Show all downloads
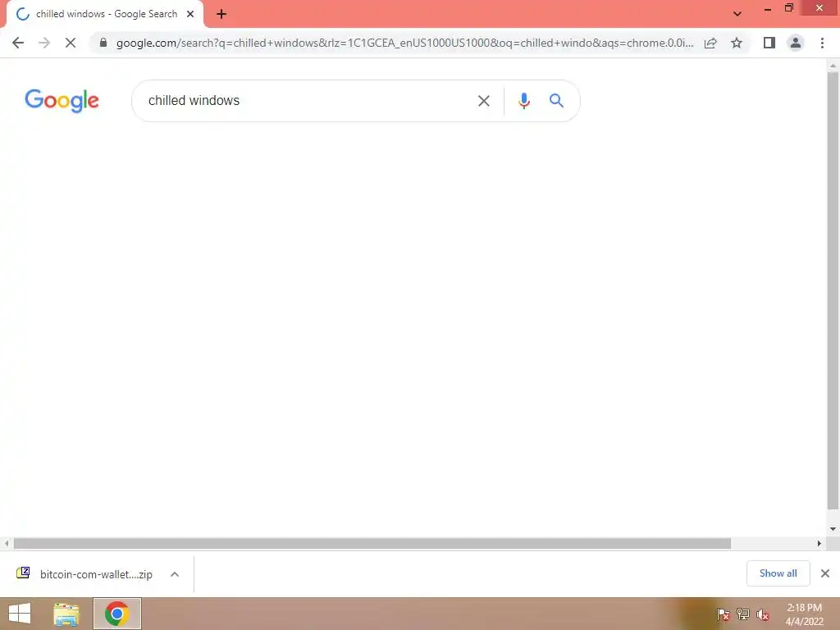Screen dimensions: 840x630 click(778, 573)
